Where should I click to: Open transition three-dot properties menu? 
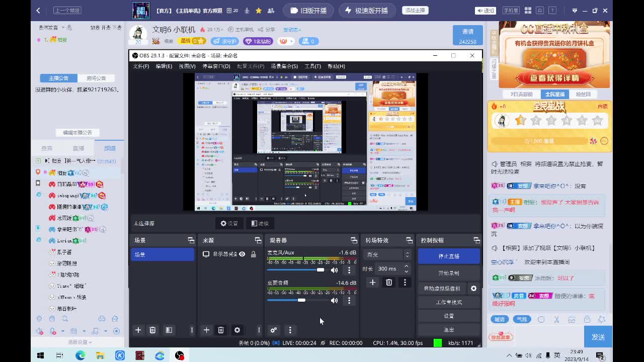405,283
